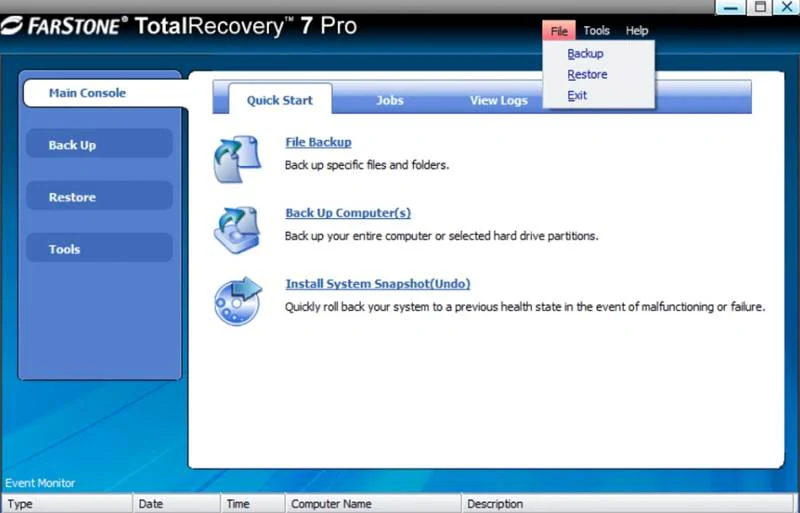Image resolution: width=800 pixels, height=513 pixels.
Task: Choose Exit from the File menu
Action: click(577, 95)
